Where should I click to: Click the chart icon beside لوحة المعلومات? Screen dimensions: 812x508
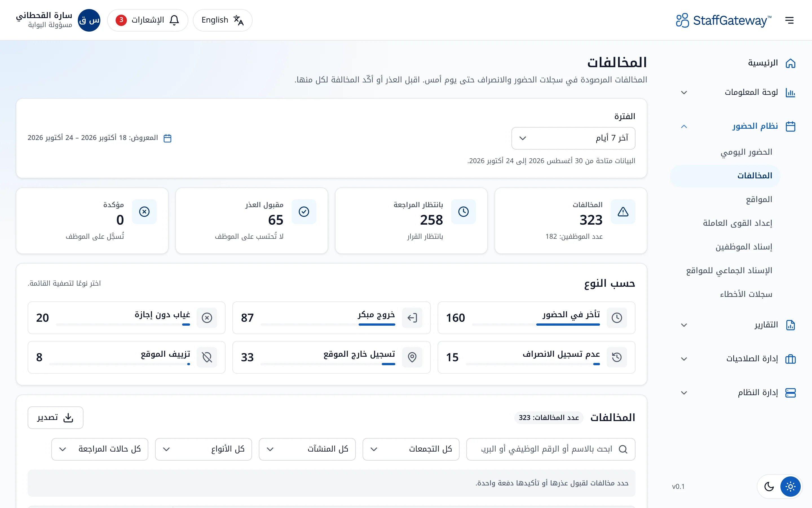pyautogui.click(x=790, y=92)
